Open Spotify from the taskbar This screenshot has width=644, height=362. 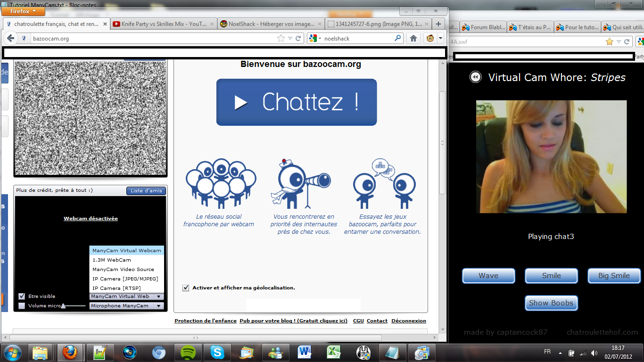(188, 353)
